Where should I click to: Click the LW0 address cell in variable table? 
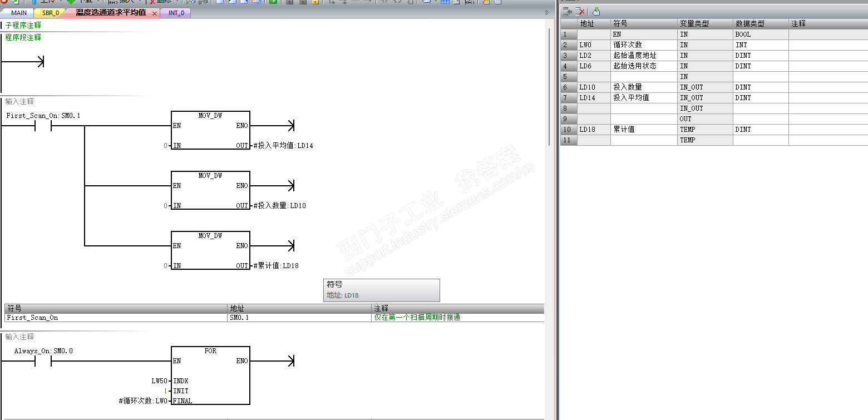594,45
